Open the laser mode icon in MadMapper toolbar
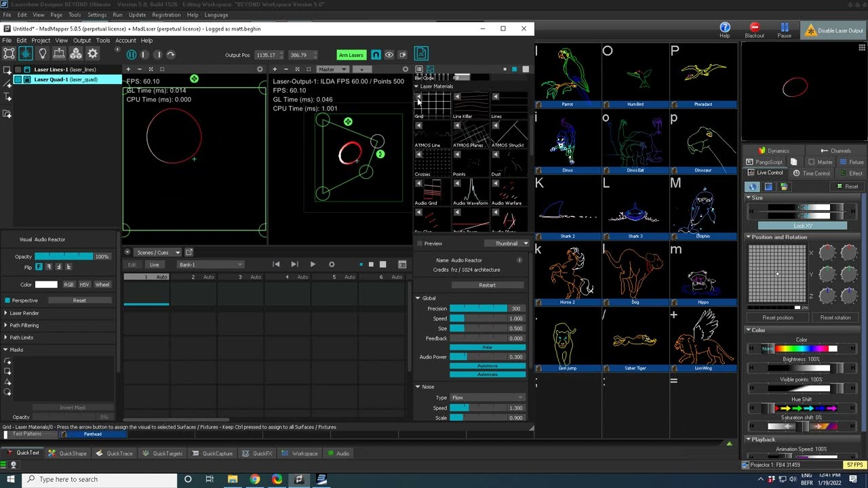 point(26,54)
